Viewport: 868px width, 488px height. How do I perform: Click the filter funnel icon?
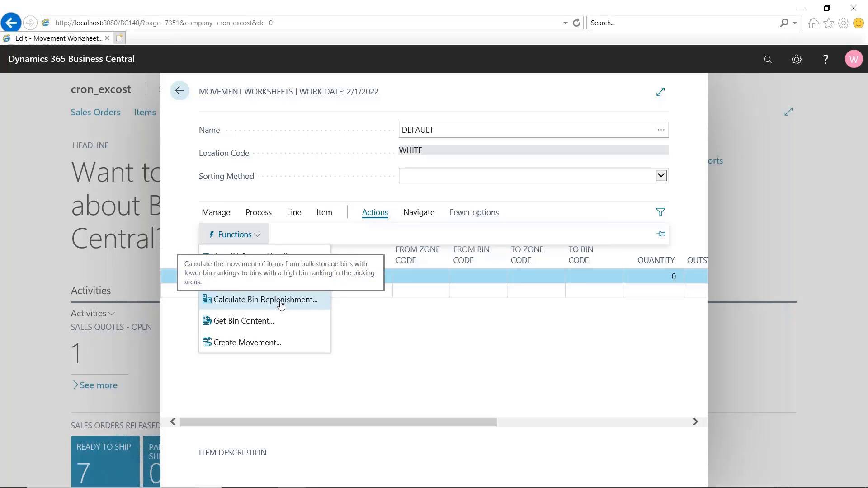tap(660, 211)
